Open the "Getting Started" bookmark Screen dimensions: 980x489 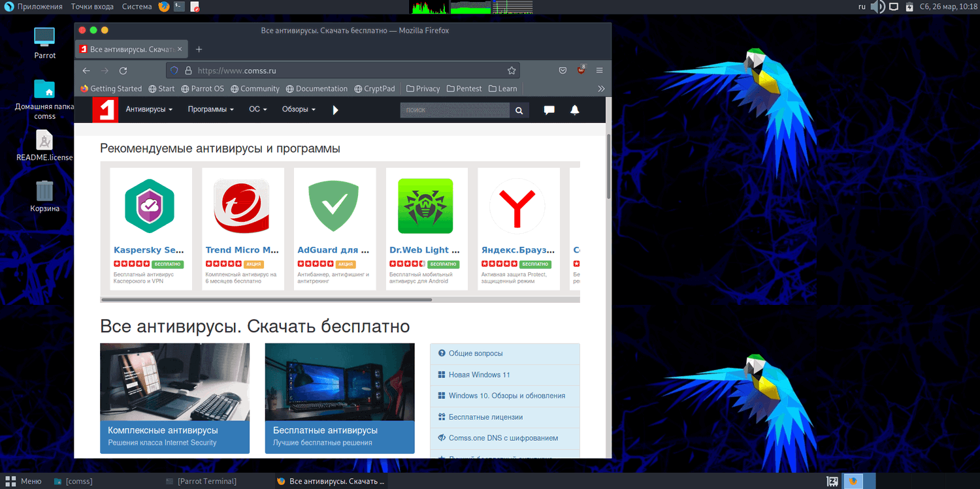111,89
